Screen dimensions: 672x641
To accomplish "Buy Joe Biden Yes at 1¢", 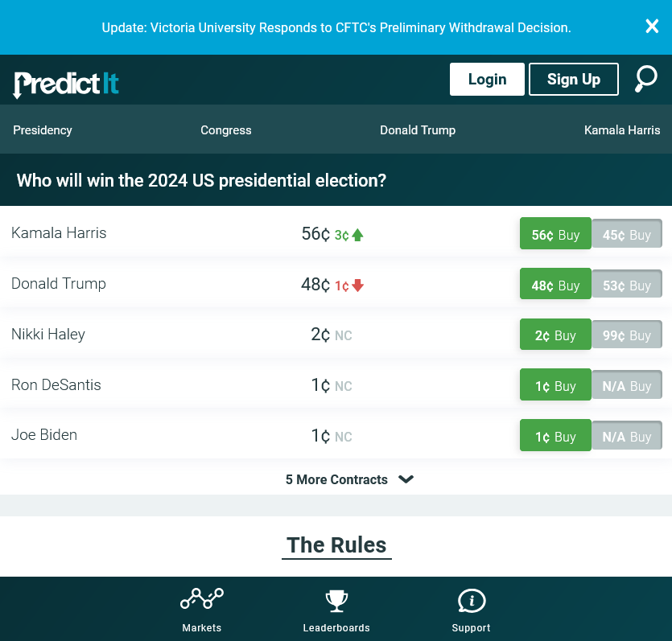I will pyautogui.click(x=555, y=435).
